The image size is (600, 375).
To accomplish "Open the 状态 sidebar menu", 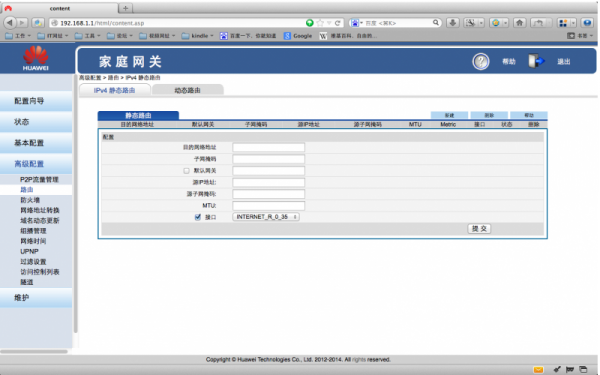I will [36, 122].
